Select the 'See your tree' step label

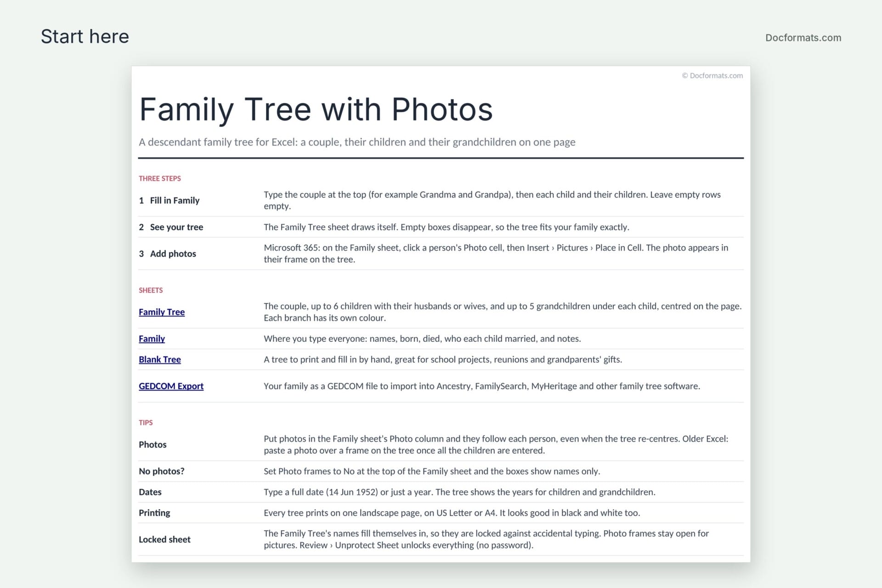(x=176, y=227)
